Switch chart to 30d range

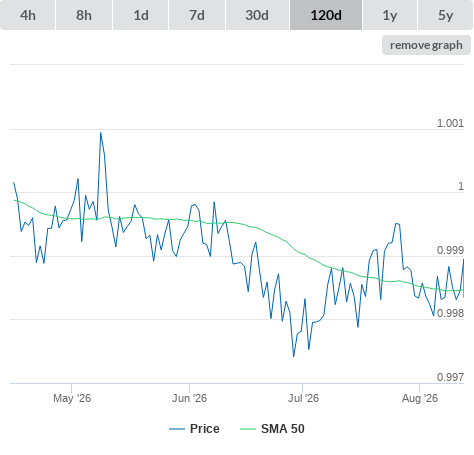click(257, 15)
